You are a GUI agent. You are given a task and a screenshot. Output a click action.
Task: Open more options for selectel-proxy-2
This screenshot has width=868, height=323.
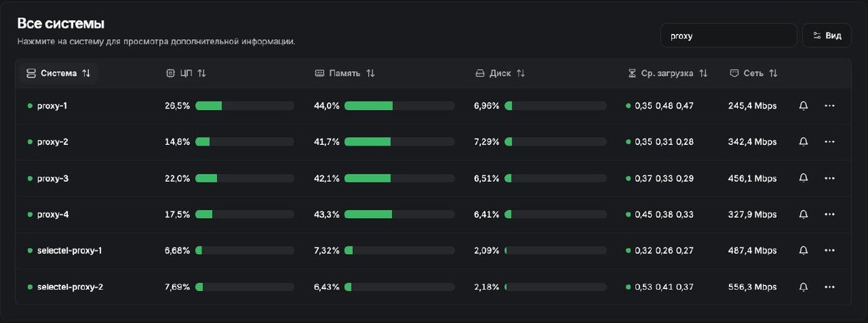(x=830, y=287)
